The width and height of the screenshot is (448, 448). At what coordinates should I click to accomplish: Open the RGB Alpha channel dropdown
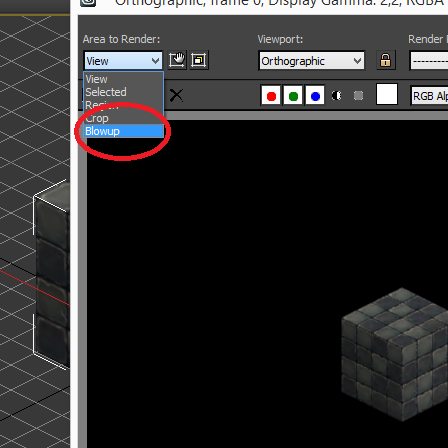coord(429,96)
